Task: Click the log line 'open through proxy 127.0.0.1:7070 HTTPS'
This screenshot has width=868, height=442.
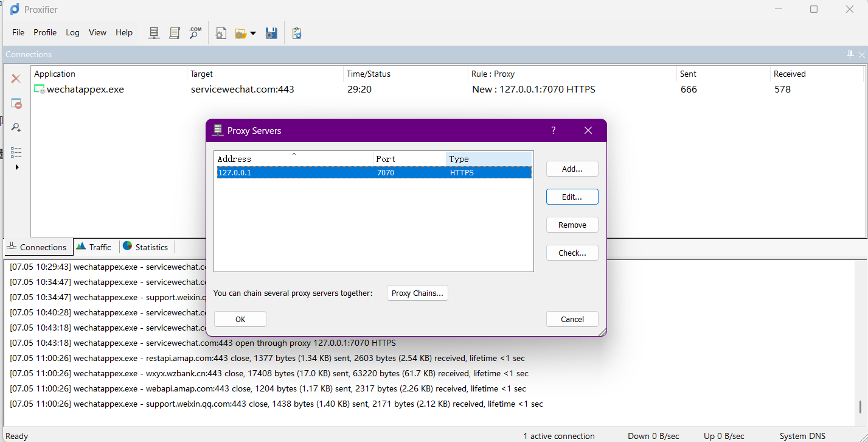Action: 203,343
